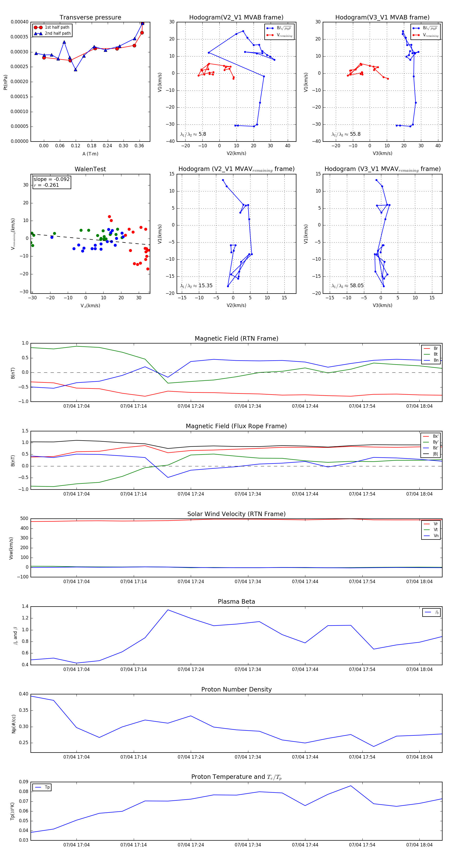Click the '|B|' legend entry
The image size is (473, 868).
click(x=431, y=454)
